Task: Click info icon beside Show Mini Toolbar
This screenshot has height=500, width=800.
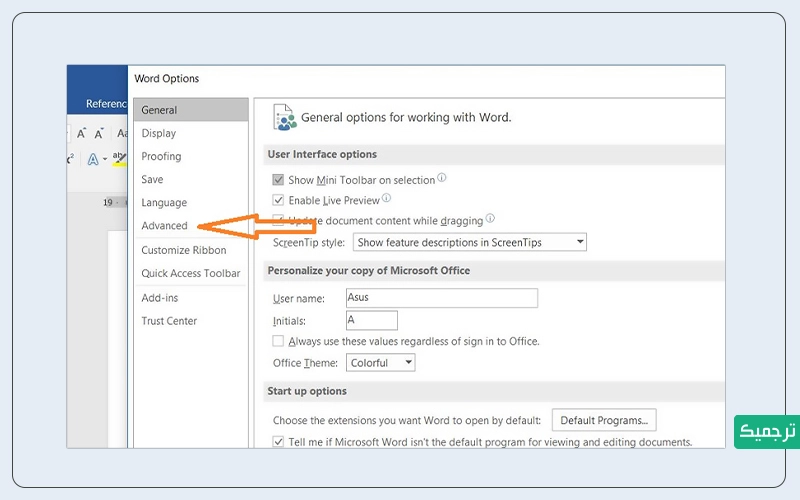Action: [x=442, y=178]
